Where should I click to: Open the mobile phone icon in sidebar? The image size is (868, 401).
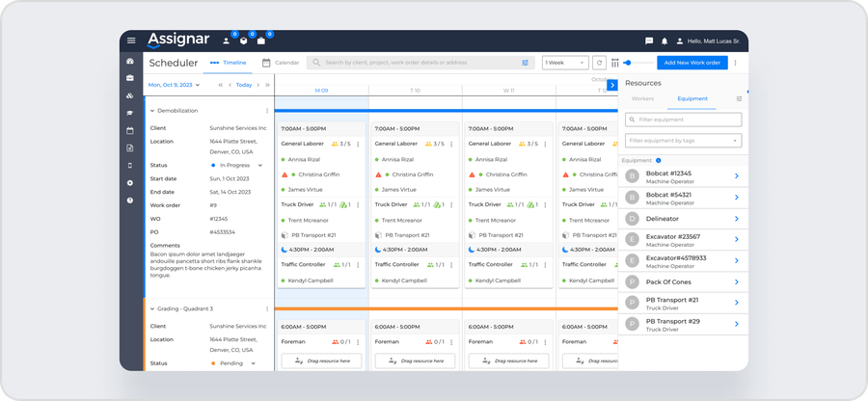[130, 166]
